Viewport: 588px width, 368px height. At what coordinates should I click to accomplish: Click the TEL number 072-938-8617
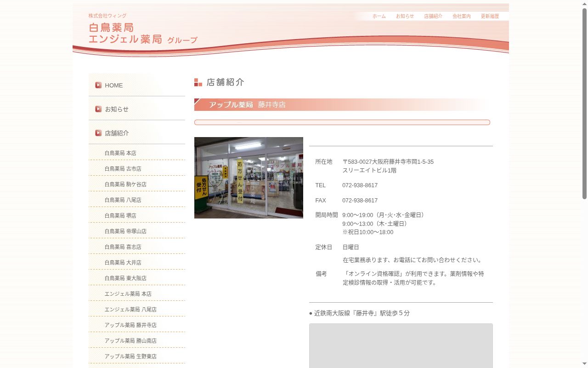[360, 185]
